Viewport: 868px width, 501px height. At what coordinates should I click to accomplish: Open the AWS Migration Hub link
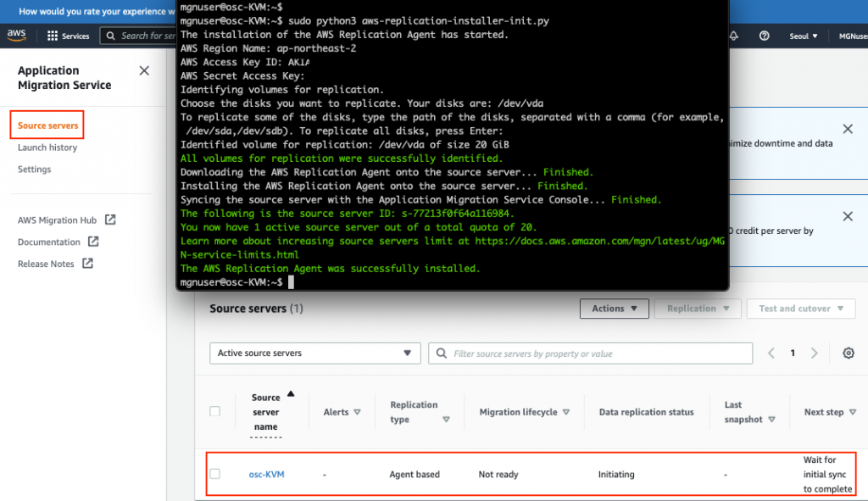57,220
